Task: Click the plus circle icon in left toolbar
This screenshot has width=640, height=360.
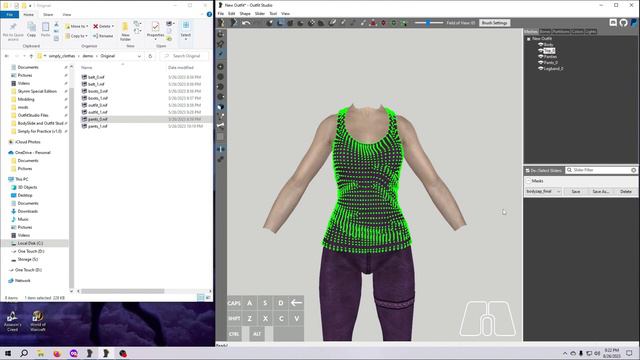Action: [x=220, y=66]
